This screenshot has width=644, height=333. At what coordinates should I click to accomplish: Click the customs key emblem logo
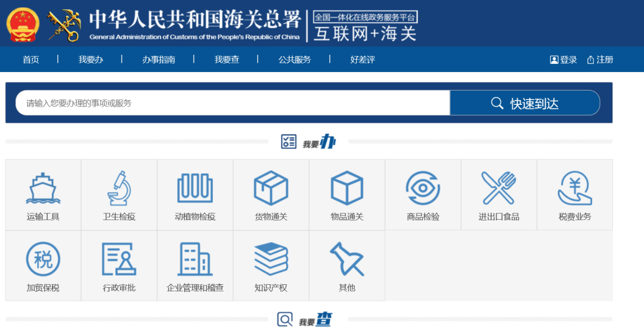coord(64,26)
